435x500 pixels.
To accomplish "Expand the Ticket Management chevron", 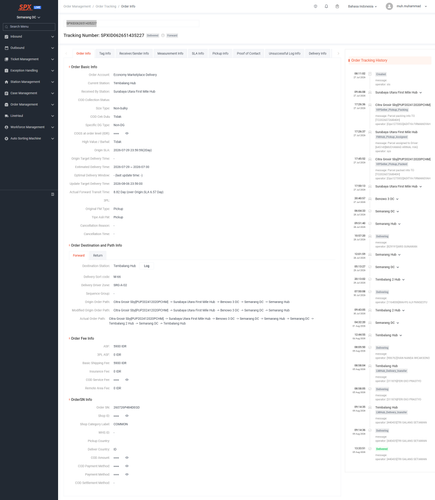I will (x=52, y=59).
